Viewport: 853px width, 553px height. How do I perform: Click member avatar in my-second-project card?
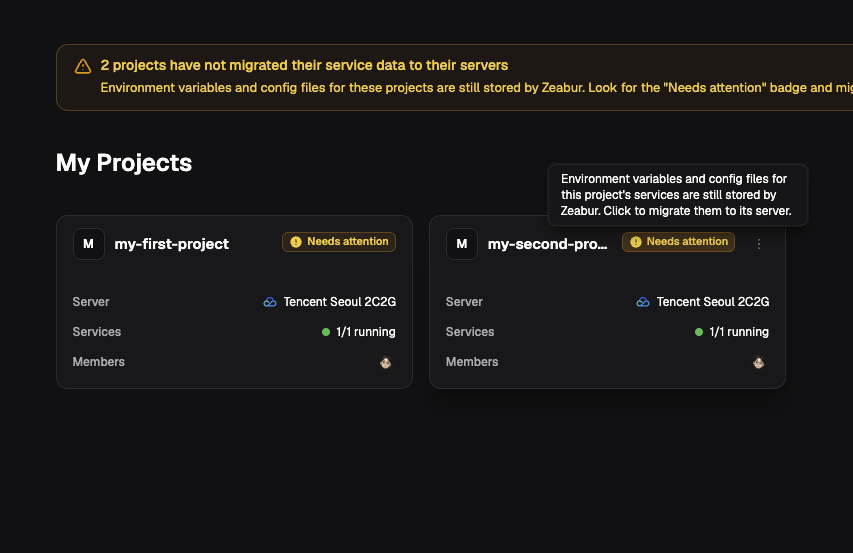pyautogui.click(x=759, y=362)
